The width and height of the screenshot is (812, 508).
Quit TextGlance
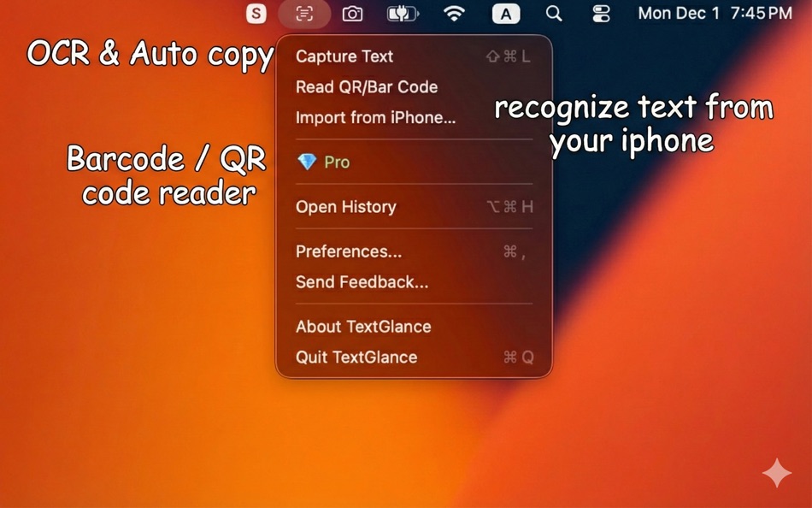coord(356,357)
